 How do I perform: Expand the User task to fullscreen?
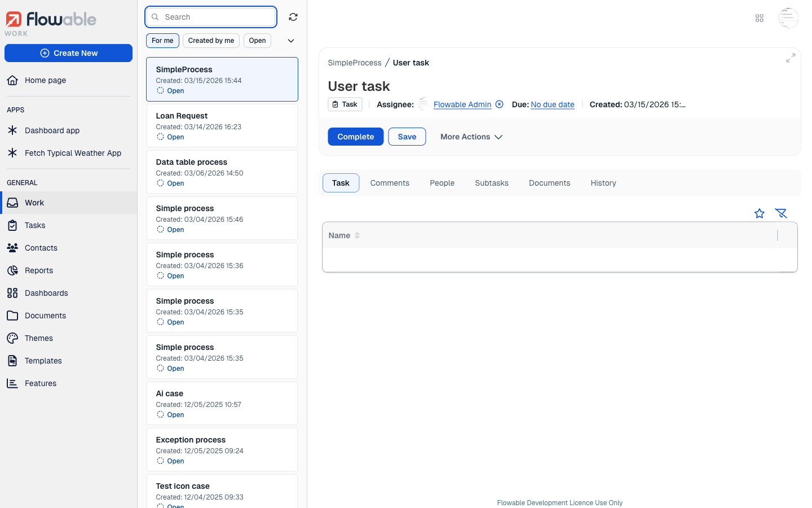tap(791, 58)
